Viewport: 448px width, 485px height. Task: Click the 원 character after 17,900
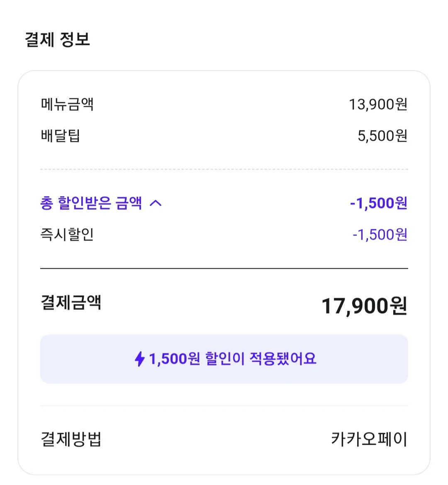coord(399,306)
